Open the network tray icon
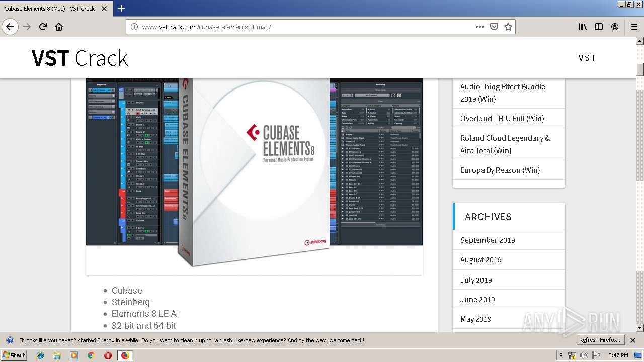 pyautogui.click(x=572, y=355)
